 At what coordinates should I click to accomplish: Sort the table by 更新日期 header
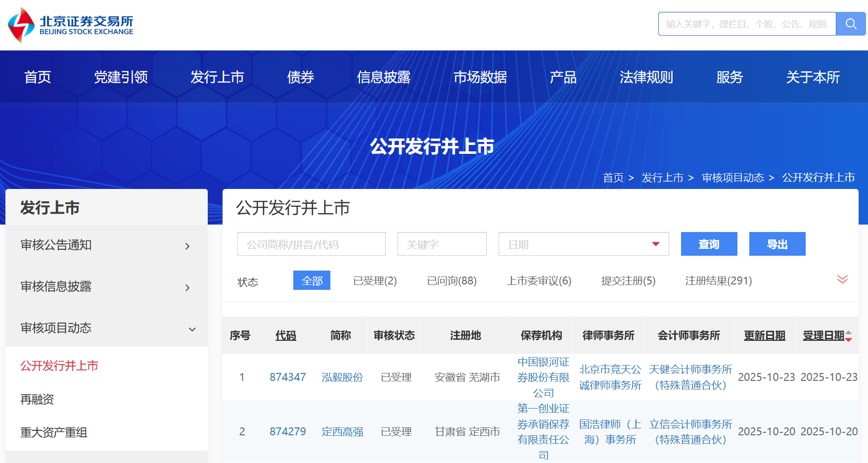coord(764,335)
